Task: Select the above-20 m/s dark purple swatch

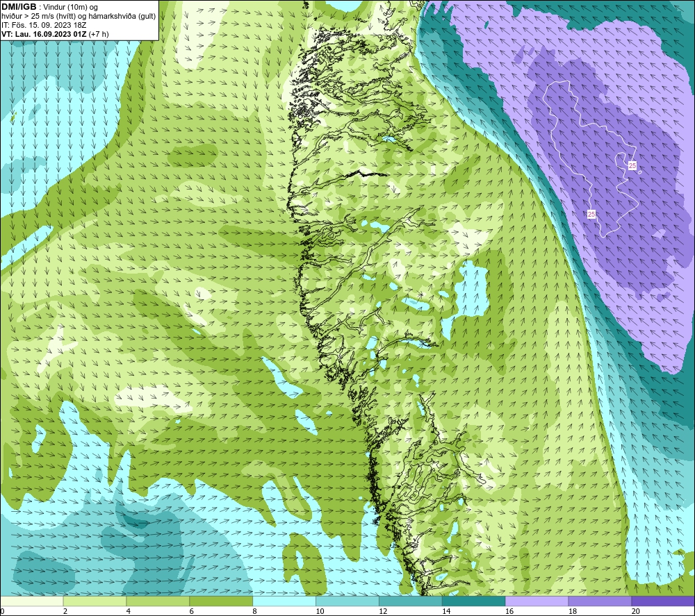Action: [x=663, y=601]
